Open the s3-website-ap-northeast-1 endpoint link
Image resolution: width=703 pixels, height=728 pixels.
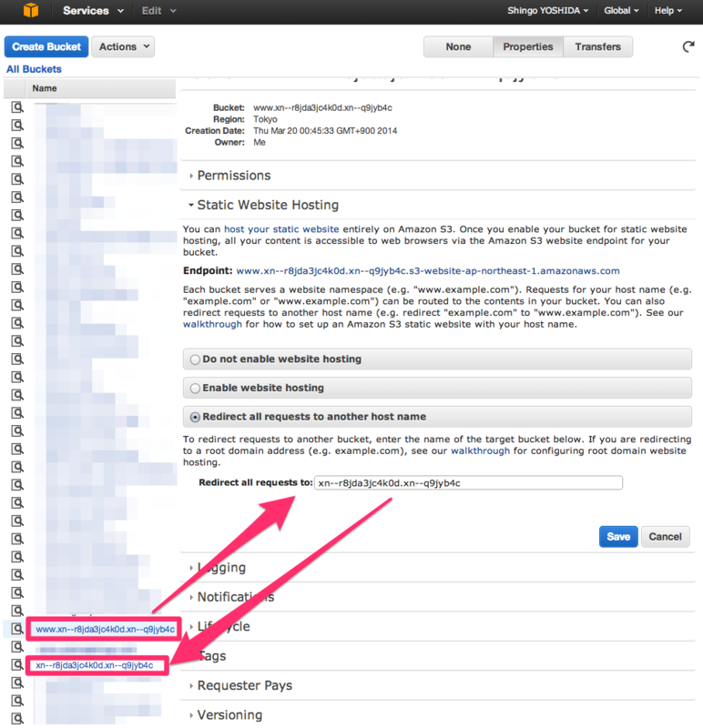point(428,271)
